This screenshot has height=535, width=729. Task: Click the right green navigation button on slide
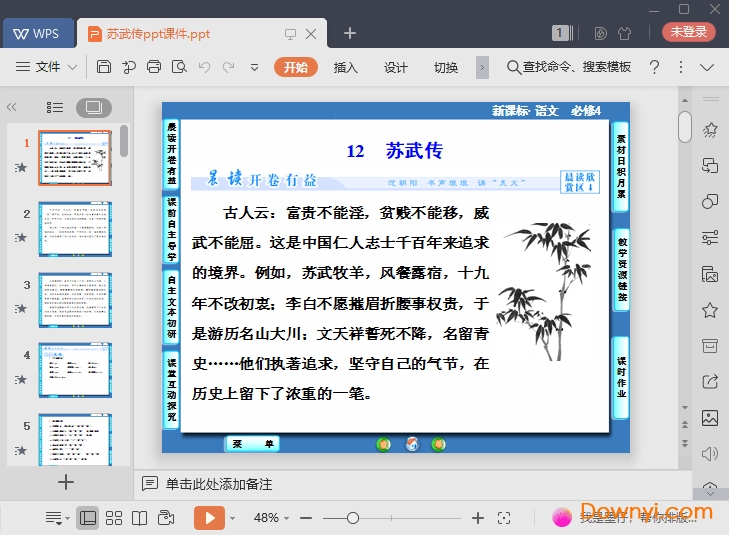point(438,444)
